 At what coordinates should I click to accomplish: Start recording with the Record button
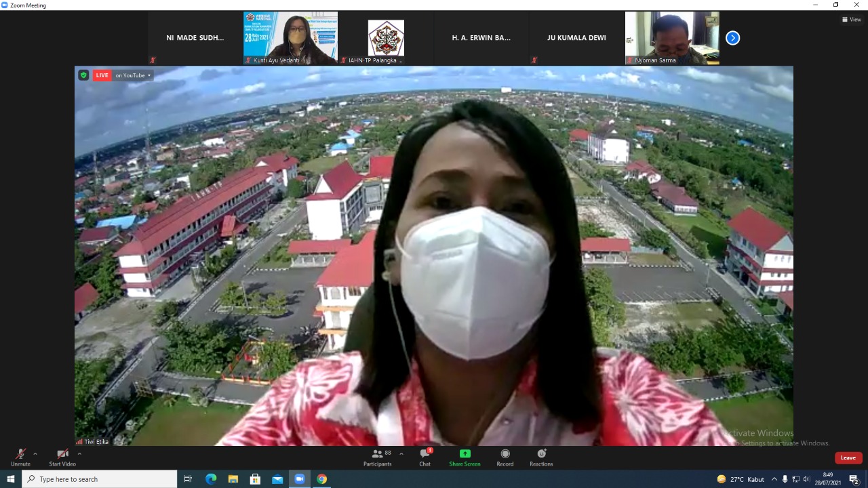click(505, 455)
